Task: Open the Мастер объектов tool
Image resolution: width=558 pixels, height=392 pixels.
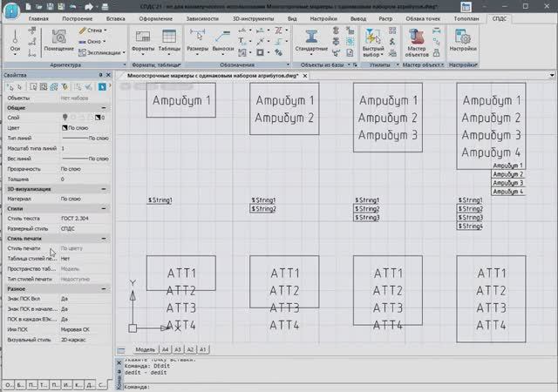Action: [417, 43]
